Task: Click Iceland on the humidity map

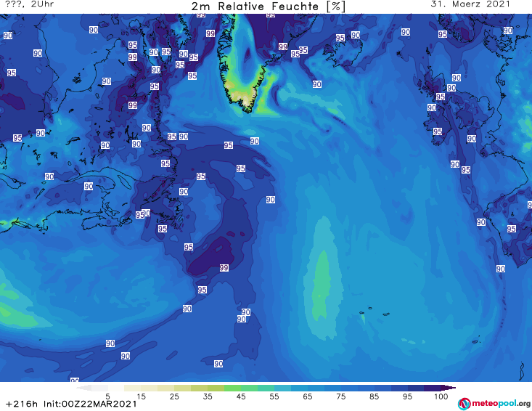Action: point(343,52)
